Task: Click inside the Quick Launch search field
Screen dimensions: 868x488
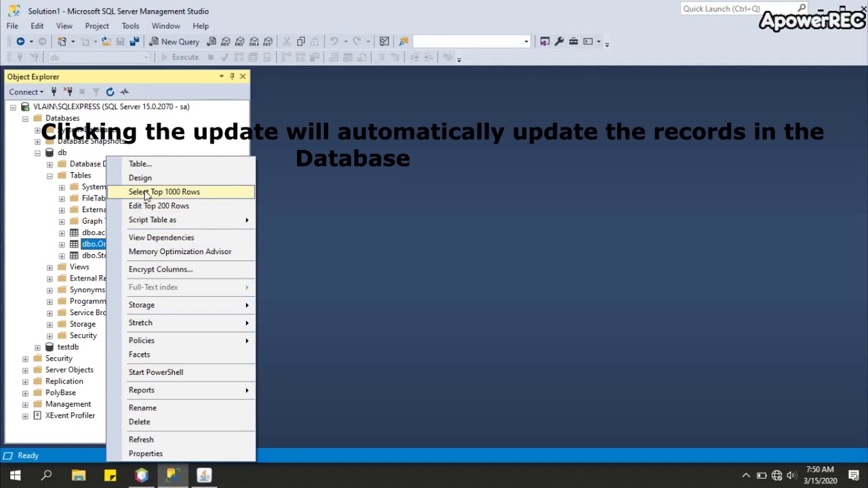Action: 739,9
